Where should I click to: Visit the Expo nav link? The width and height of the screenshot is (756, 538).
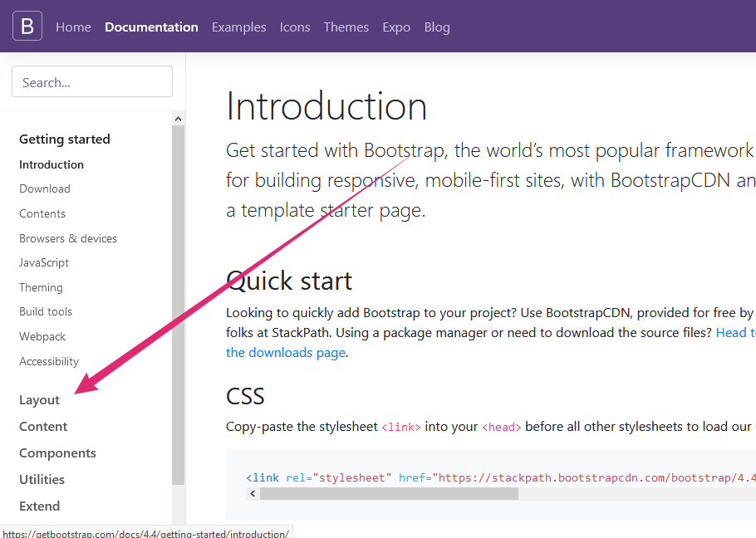(396, 27)
